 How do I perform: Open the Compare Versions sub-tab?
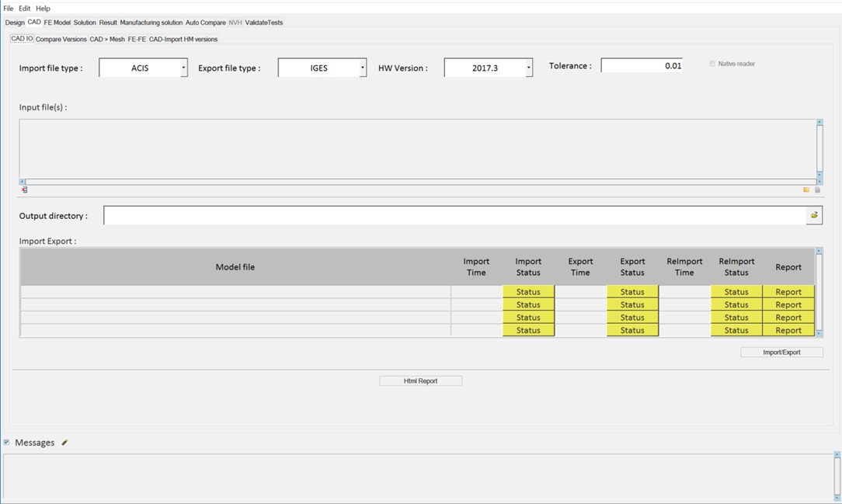[x=61, y=39]
